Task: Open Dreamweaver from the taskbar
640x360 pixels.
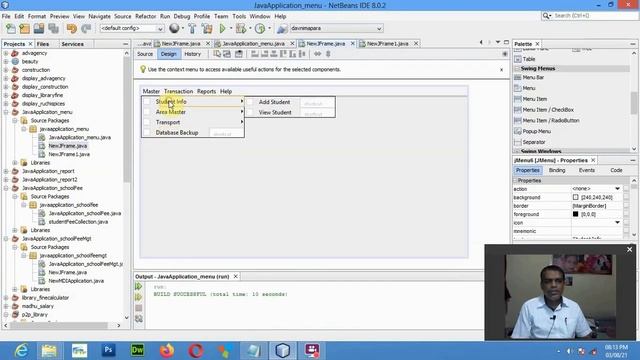Action: click(x=138, y=351)
